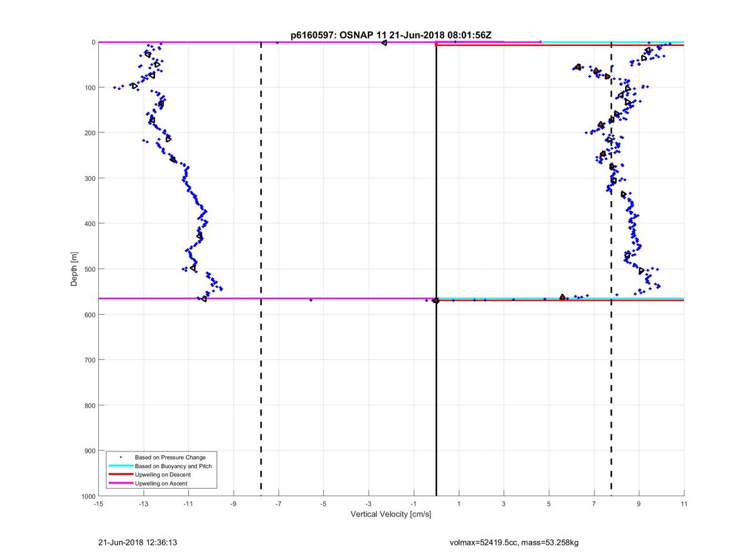Click y-axis tick label '500'
Image resolution: width=756 pixels, height=558 pixels.
pos(89,269)
